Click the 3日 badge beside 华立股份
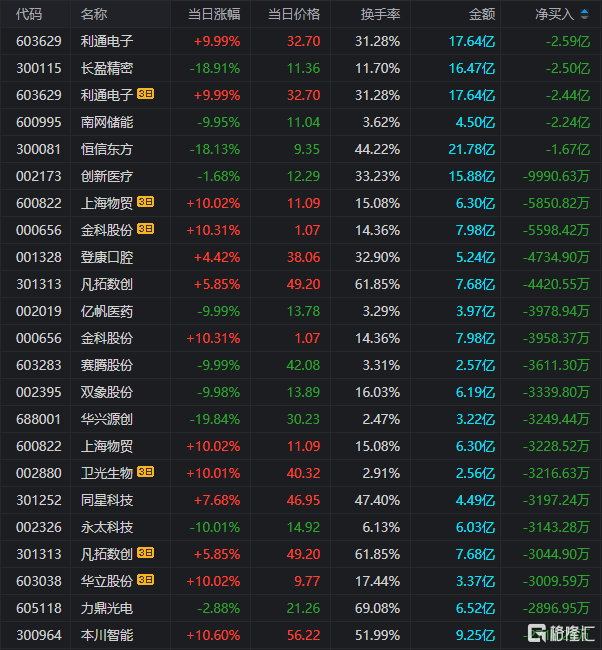The height and width of the screenshot is (650, 602). [146, 580]
